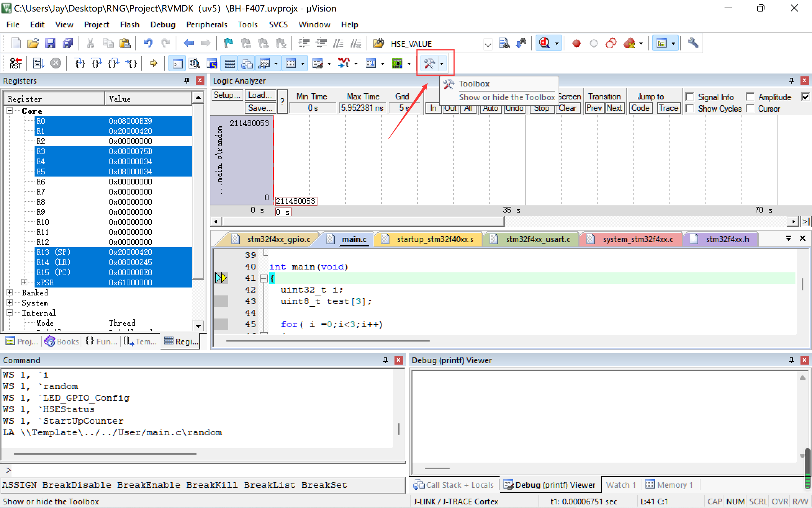Click the Undo toolbar icon
812x508 pixels.
148,44
